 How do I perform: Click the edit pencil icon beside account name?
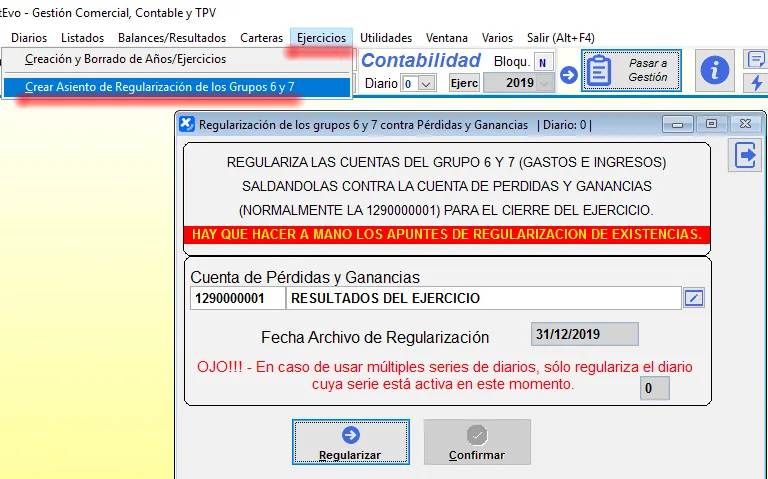point(694,298)
